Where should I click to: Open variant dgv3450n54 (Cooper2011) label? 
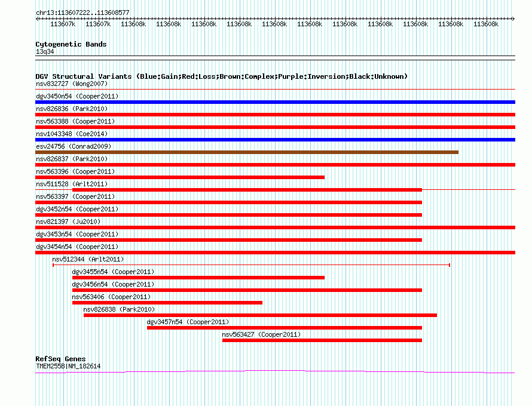(77, 96)
